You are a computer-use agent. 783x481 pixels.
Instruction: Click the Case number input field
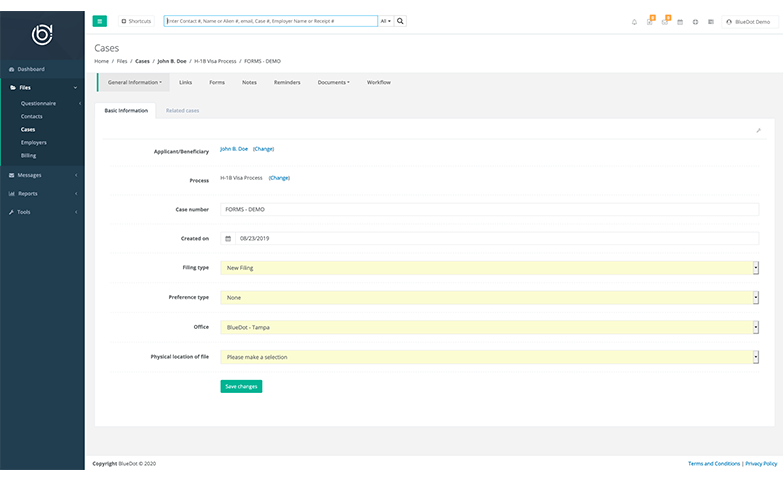point(489,209)
